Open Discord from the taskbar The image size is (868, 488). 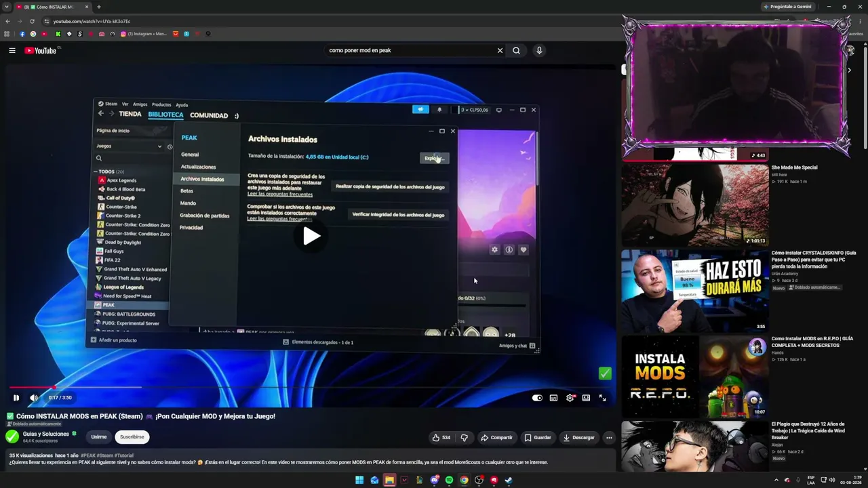click(x=434, y=481)
